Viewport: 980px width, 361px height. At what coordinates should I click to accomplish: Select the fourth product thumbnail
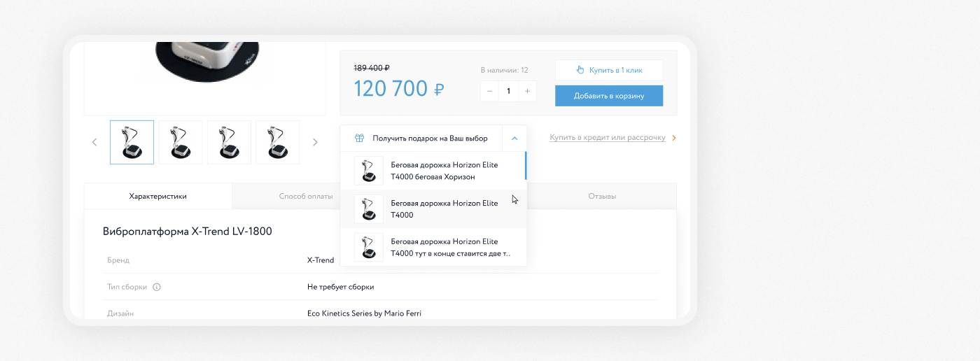[277, 142]
